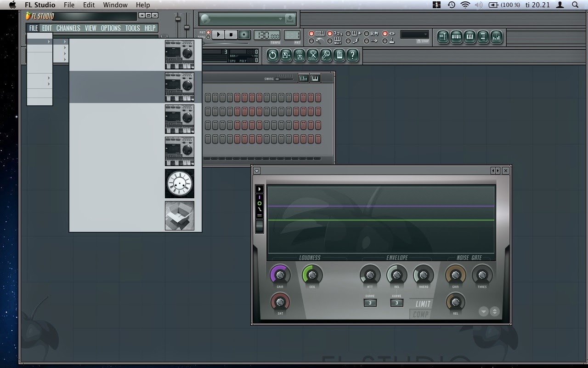Screen dimensions: 588x368
Task: Open the Mixer window icon
Action: [496, 37]
